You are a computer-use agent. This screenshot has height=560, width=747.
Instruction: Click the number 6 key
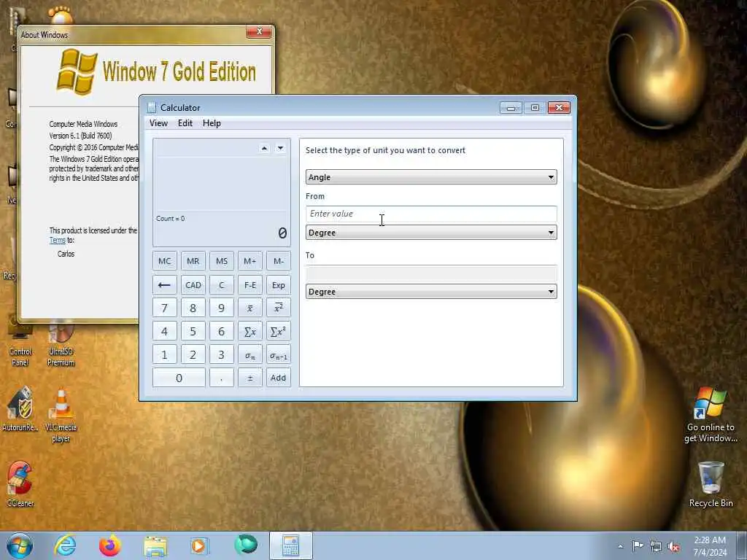[x=222, y=332]
